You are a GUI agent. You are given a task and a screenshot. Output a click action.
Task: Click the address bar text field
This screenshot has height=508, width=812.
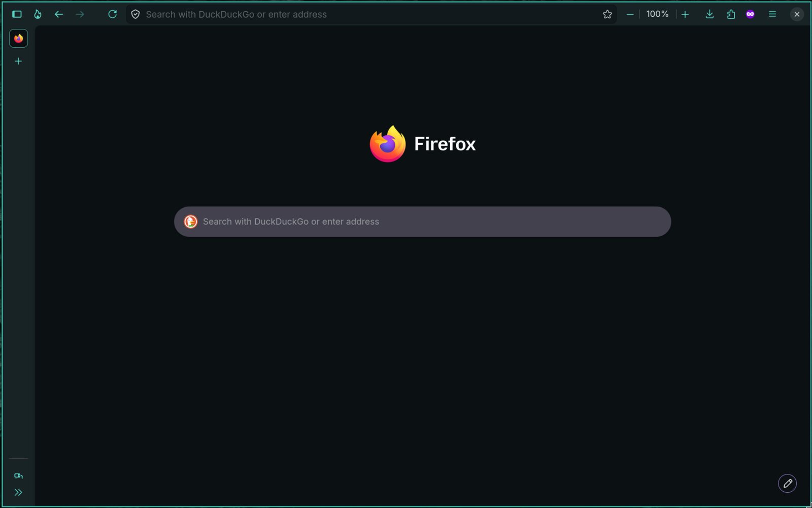[x=370, y=14]
